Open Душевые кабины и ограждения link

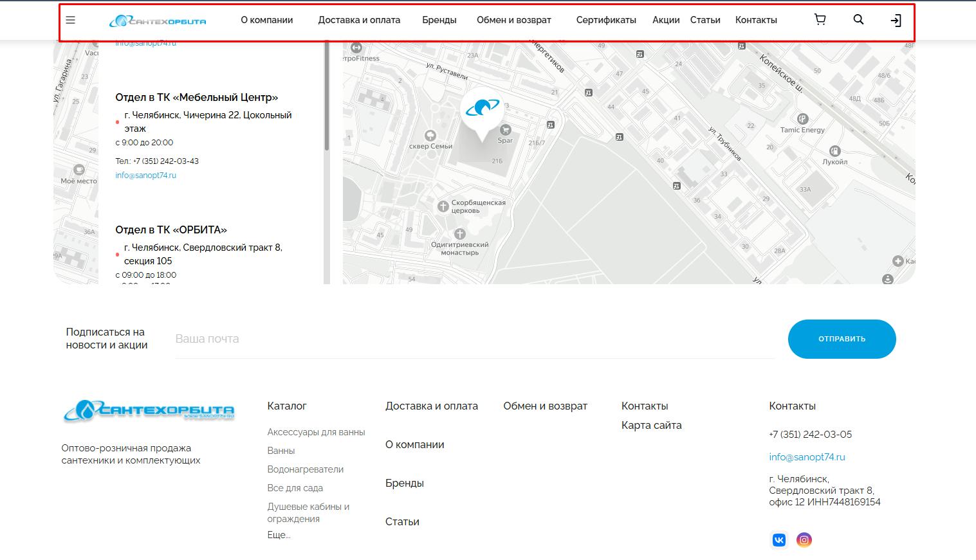tap(308, 512)
